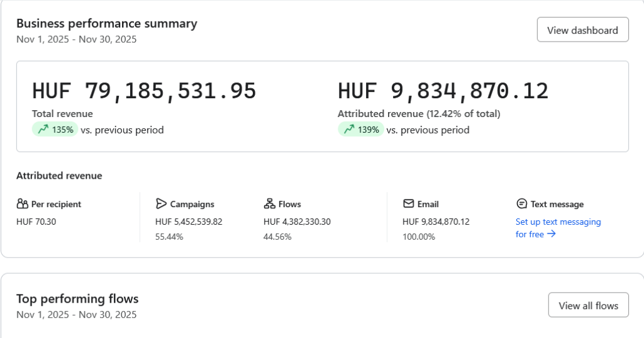Image resolution: width=644 pixels, height=338 pixels.
Task: Follow the 'Set up text messaging' link
Action: 558,222
